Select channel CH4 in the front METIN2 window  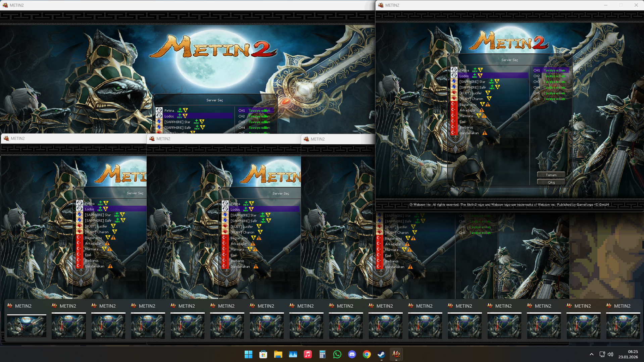click(551, 88)
